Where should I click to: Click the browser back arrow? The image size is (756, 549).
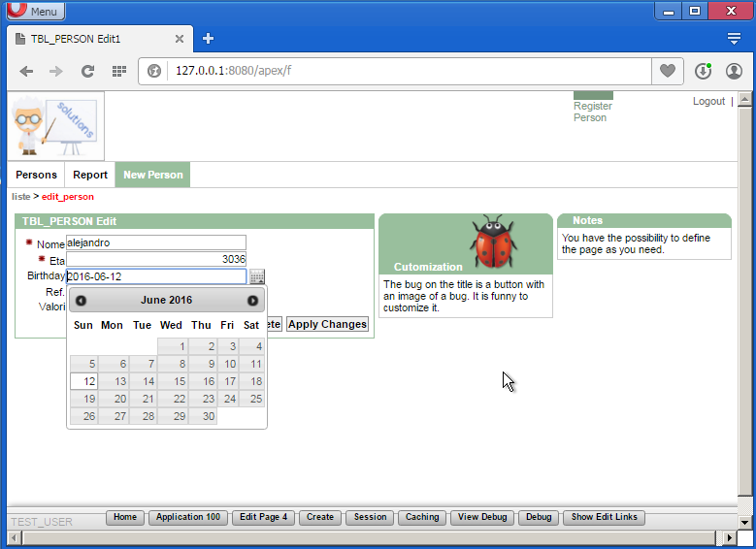click(x=26, y=71)
